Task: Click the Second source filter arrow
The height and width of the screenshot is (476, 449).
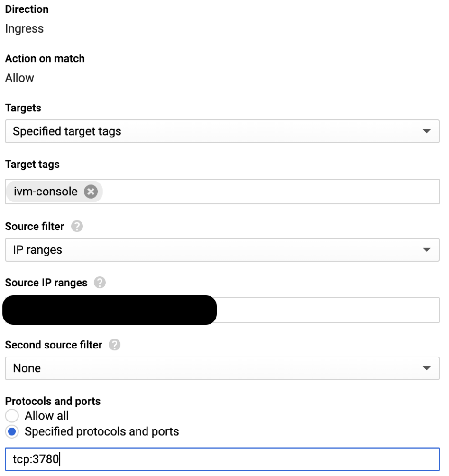Action: click(426, 368)
